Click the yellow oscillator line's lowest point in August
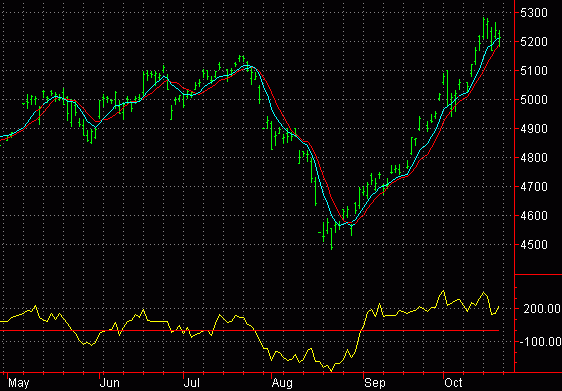Image resolution: width=562 pixels, height=391 pixels. (x=332, y=371)
